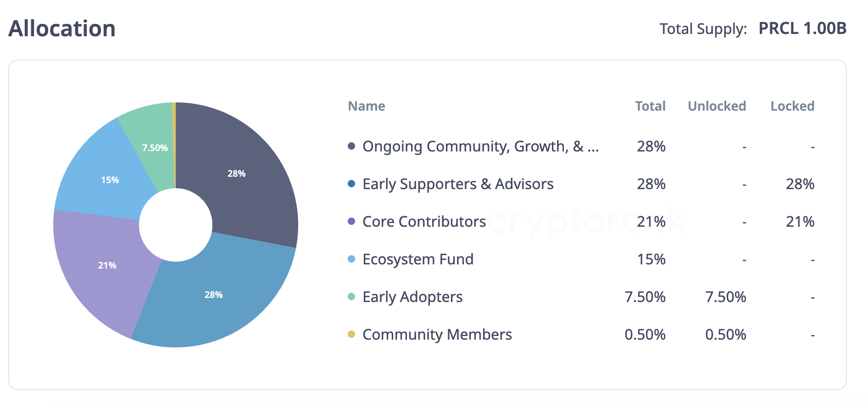Click the blue 28% pie slice
The image size is (868, 403).
pyautogui.click(x=216, y=298)
